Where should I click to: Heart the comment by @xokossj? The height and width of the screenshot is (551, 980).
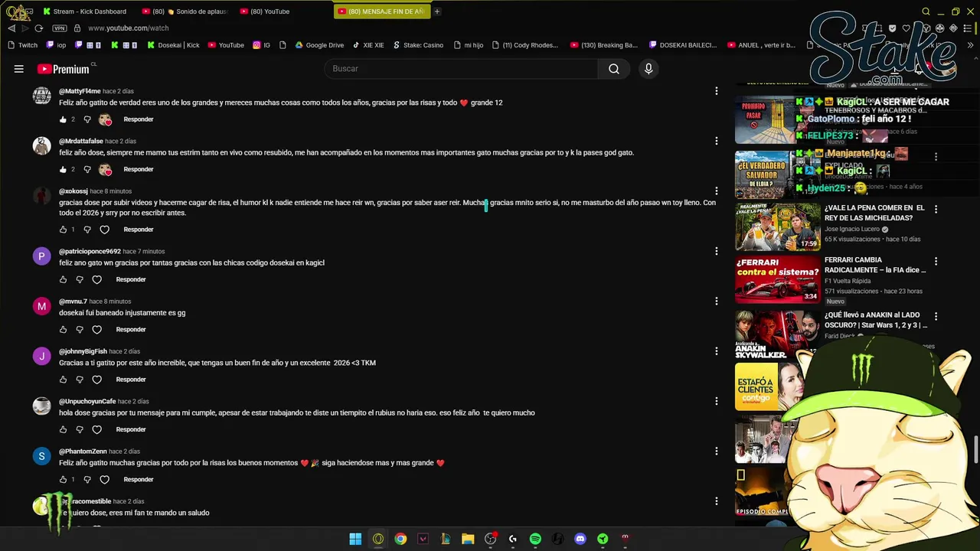point(105,230)
